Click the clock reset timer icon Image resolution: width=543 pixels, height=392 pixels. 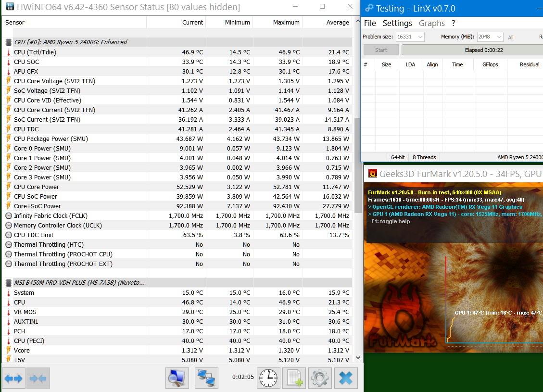[268, 378]
